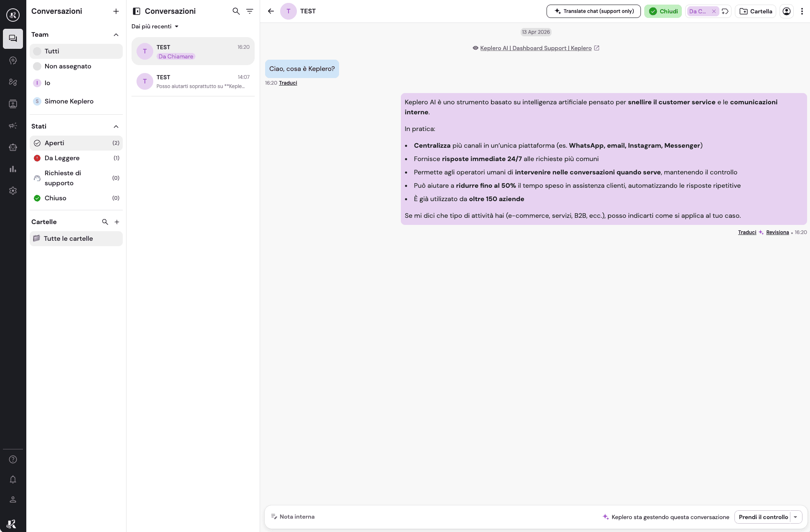The image size is (810, 532).
Task: Open the Keplero AI Dashboard Support link
Action: [x=536, y=48]
